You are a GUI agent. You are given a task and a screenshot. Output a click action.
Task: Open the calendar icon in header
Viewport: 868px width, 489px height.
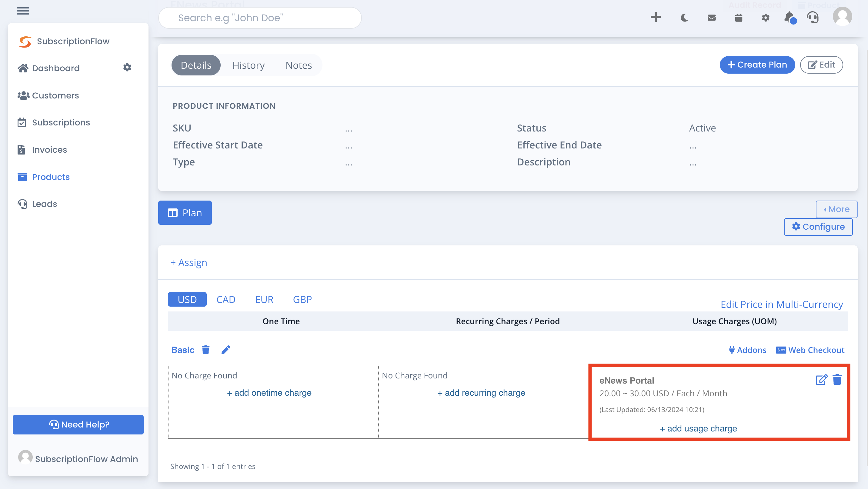(x=738, y=18)
